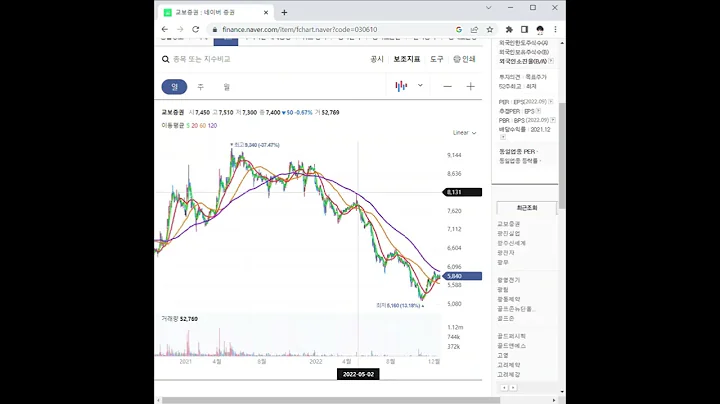Select the 최근조회 tab
Screen dimensions: 720x404
527,208
